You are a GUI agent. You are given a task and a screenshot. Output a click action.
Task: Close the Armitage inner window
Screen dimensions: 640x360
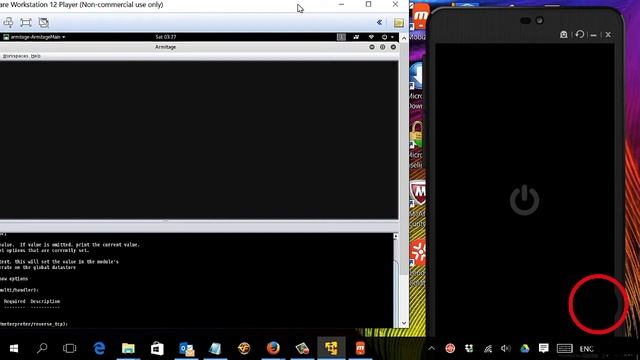pyautogui.click(x=393, y=47)
